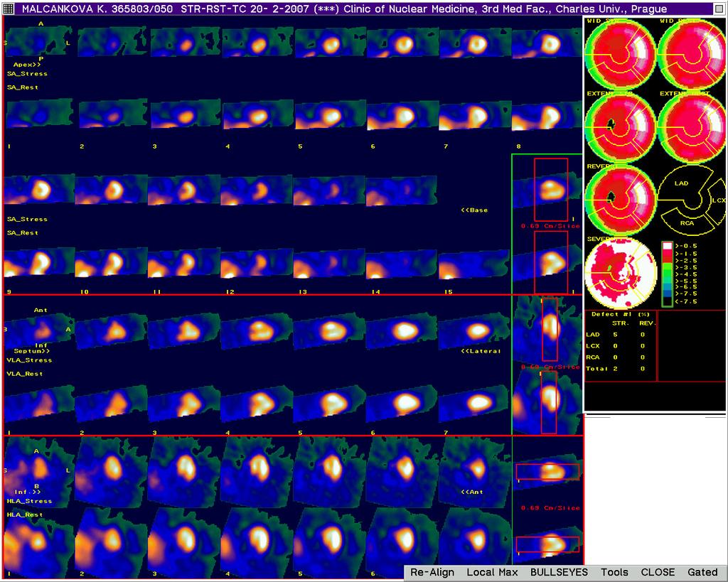728x582 pixels.
Task: Pick the red >-2.5 scale color
Action: click(x=667, y=260)
